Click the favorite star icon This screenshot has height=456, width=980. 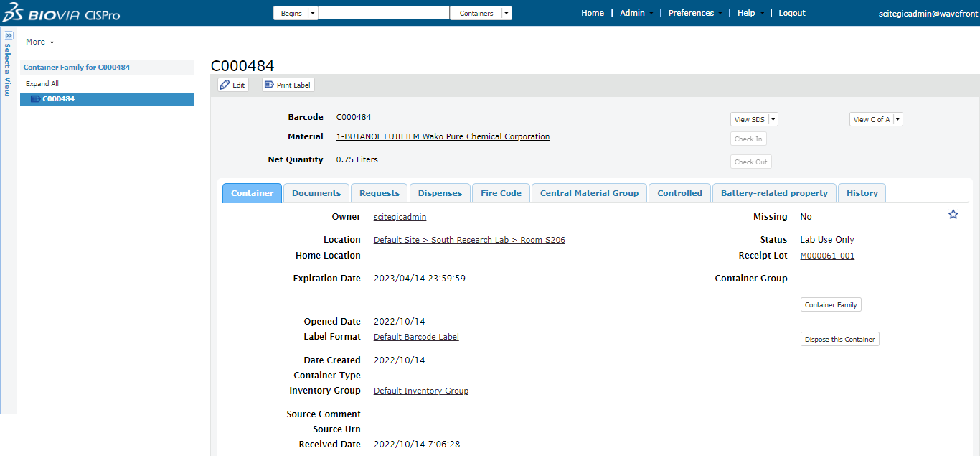(x=953, y=215)
